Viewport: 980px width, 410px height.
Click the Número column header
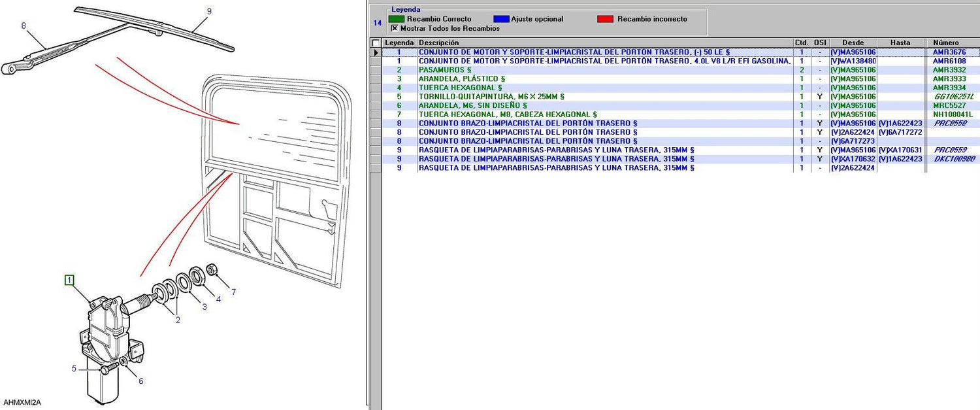(x=945, y=43)
